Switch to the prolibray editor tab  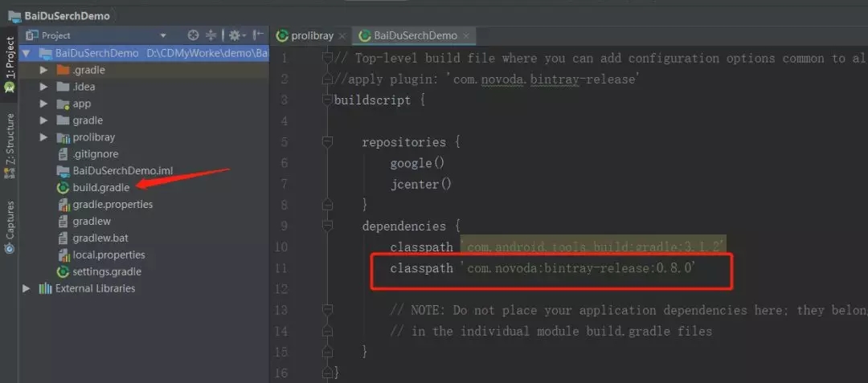(x=312, y=36)
